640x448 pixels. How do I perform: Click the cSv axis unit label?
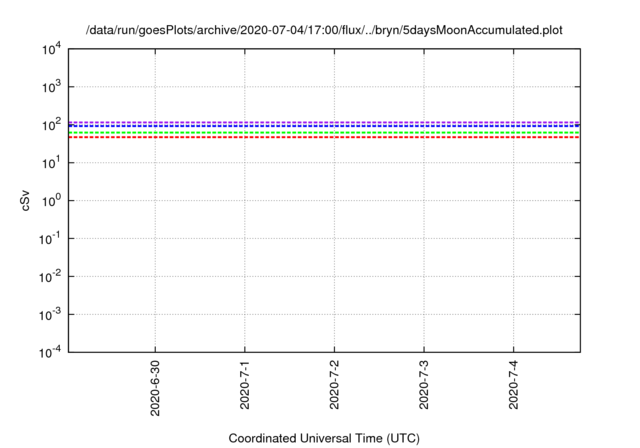click(x=25, y=200)
